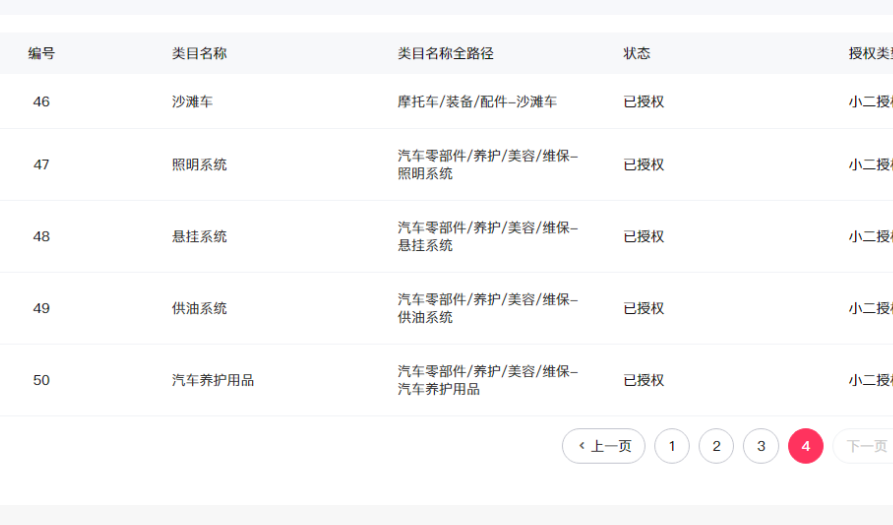Click the 摩托车/装备/配件–沙滩车 full path
This screenshot has height=525, width=893.
point(477,101)
